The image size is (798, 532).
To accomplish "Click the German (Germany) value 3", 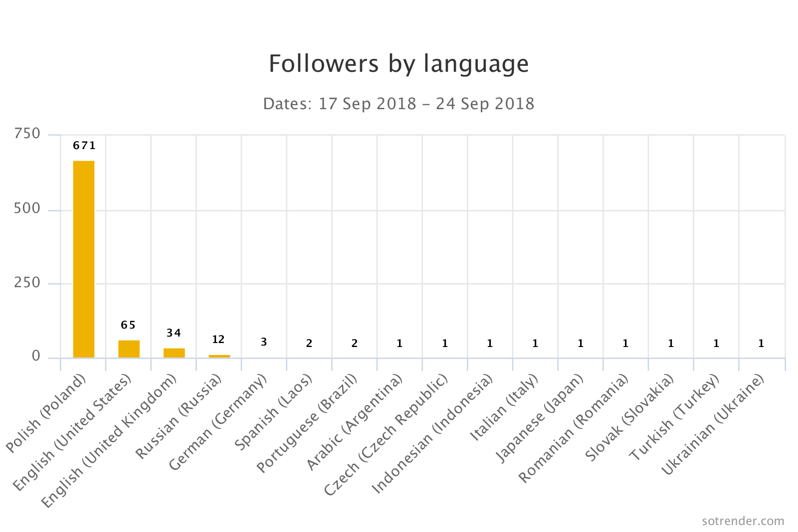I will [264, 342].
